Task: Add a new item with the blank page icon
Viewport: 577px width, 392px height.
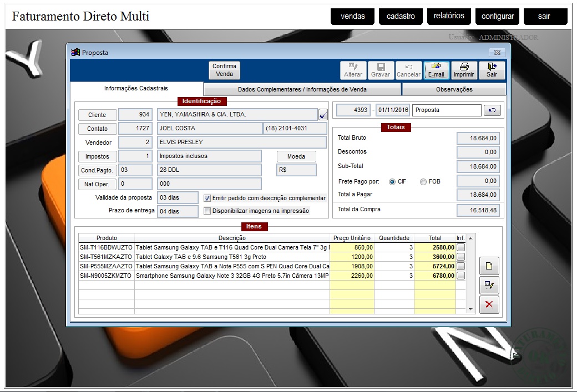Action: pyautogui.click(x=489, y=266)
